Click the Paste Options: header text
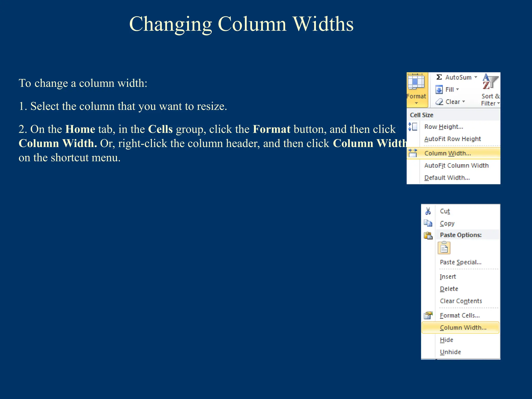Screen dimensions: 532x399 click(461, 235)
